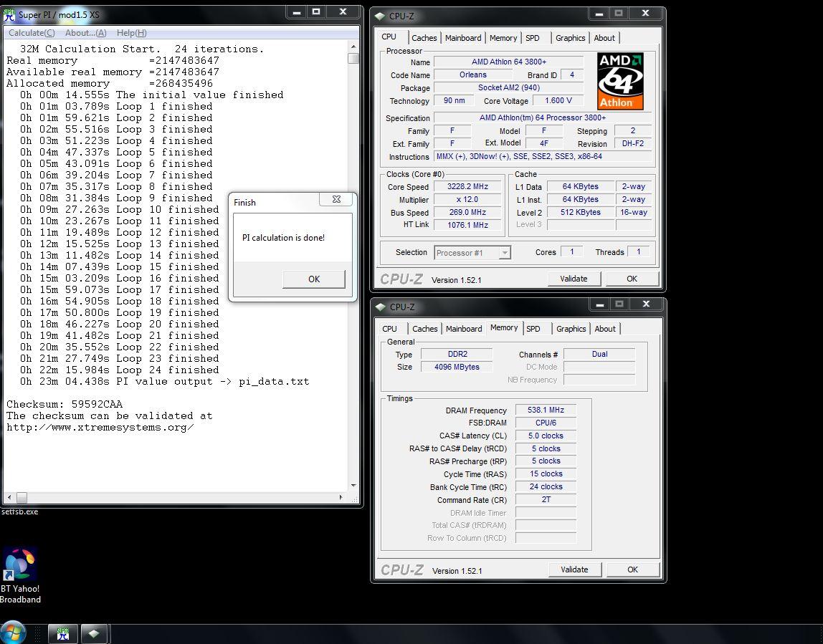This screenshot has height=644, width=823.
Task: Select Mainboard tab in bottom CPU-Z window
Action: [x=463, y=329]
